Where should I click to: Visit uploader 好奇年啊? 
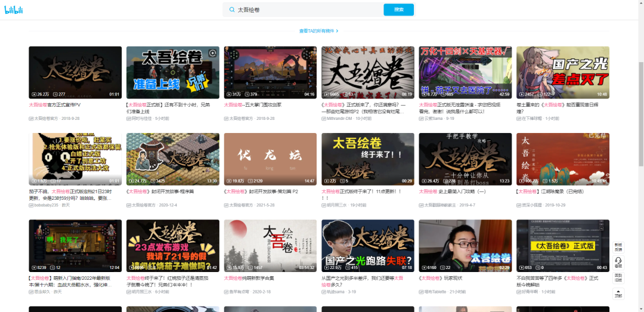click(530, 292)
